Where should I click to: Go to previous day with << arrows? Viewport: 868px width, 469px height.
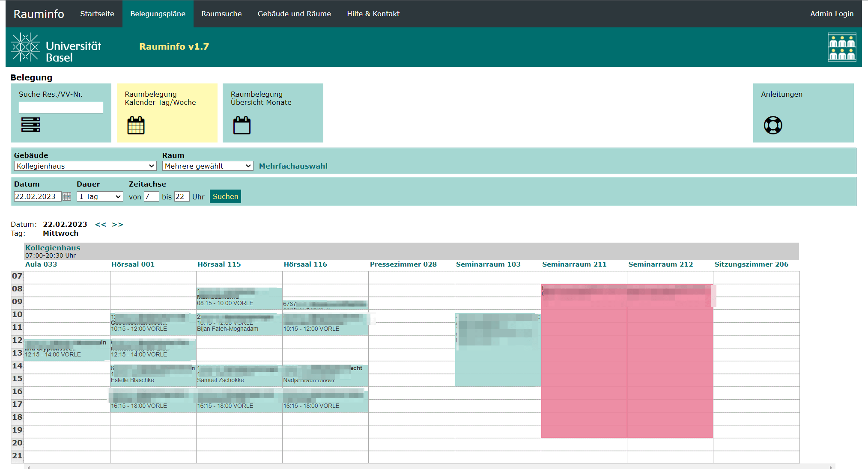click(x=101, y=225)
